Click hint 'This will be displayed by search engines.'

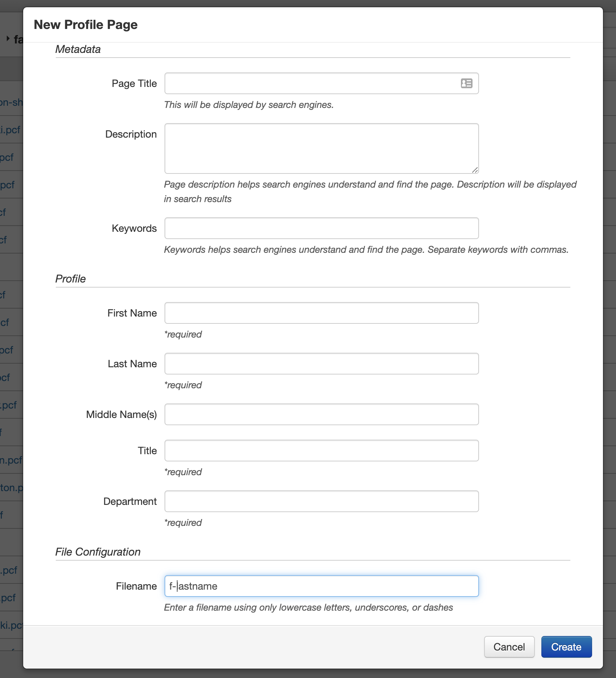pyautogui.click(x=249, y=105)
